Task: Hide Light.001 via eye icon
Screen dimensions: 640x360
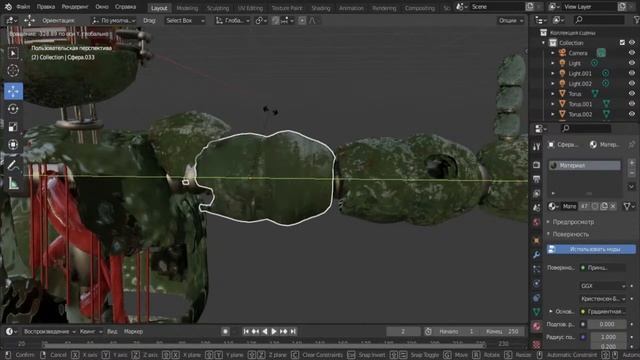Action: [632, 73]
